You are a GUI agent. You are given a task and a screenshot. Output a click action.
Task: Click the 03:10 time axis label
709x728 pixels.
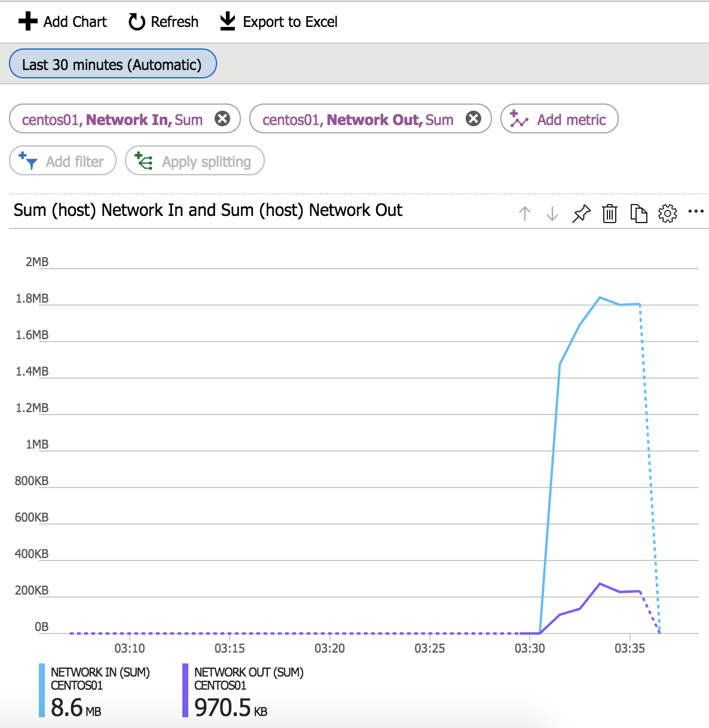coord(130,648)
